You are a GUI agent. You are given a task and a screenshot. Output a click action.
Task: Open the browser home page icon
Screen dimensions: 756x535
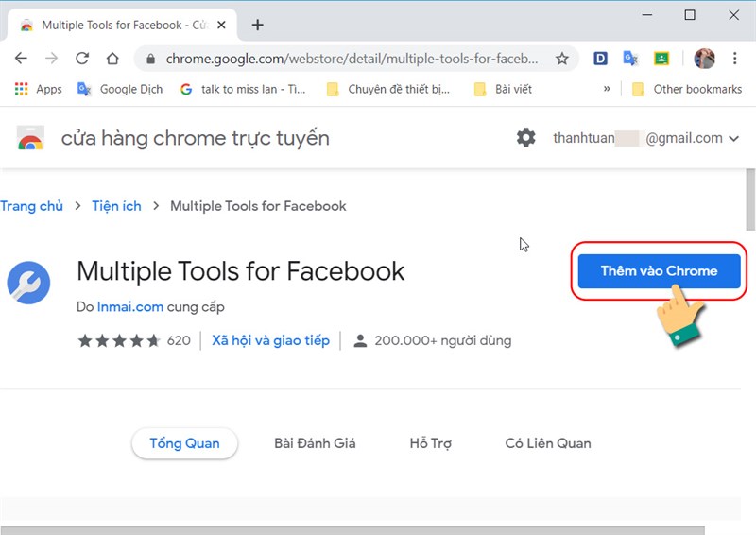tap(112, 59)
